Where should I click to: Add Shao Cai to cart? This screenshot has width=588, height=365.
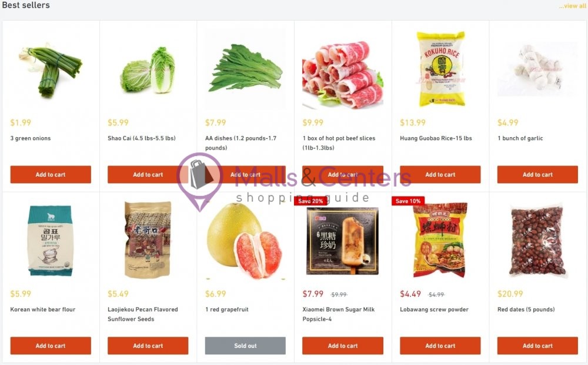tap(148, 174)
